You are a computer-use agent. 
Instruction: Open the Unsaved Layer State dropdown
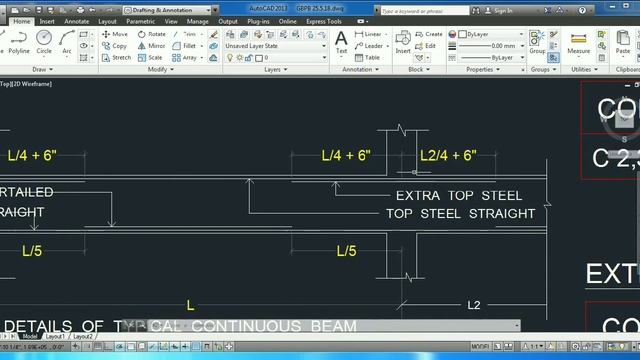click(x=276, y=46)
